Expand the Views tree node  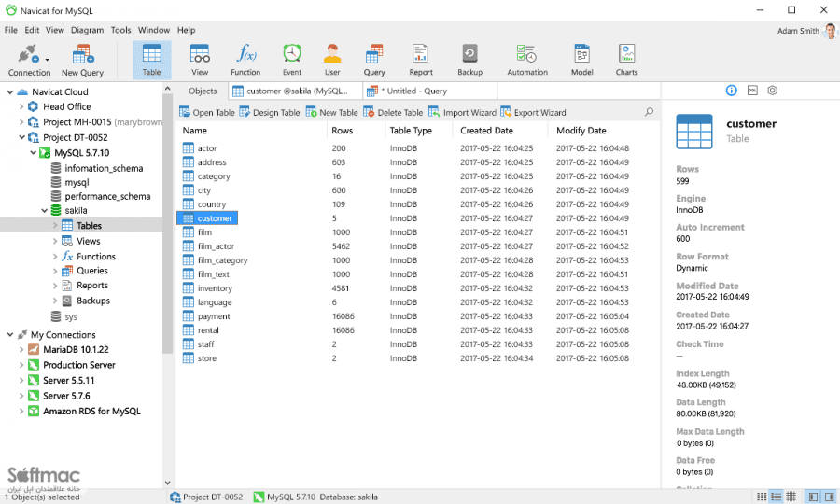[55, 241]
